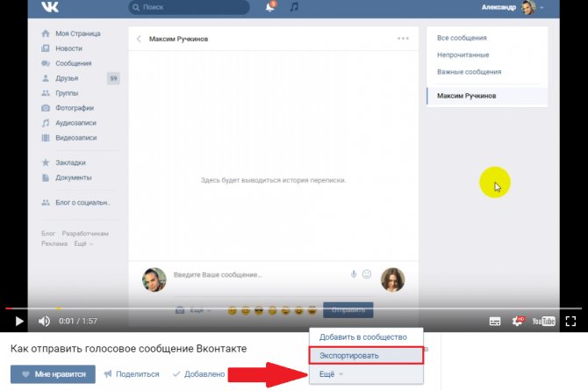Click the Поиск search field
Screen dimensions: 588x391
189,7
